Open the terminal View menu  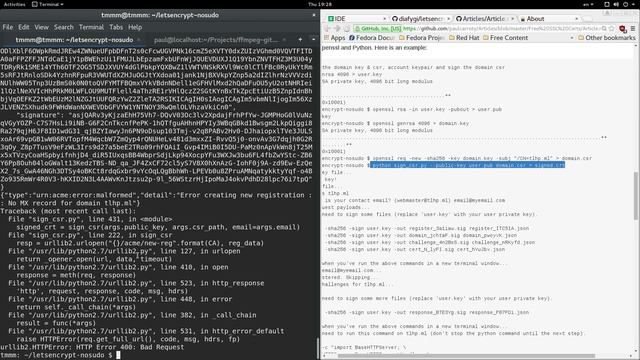(x=41, y=27)
